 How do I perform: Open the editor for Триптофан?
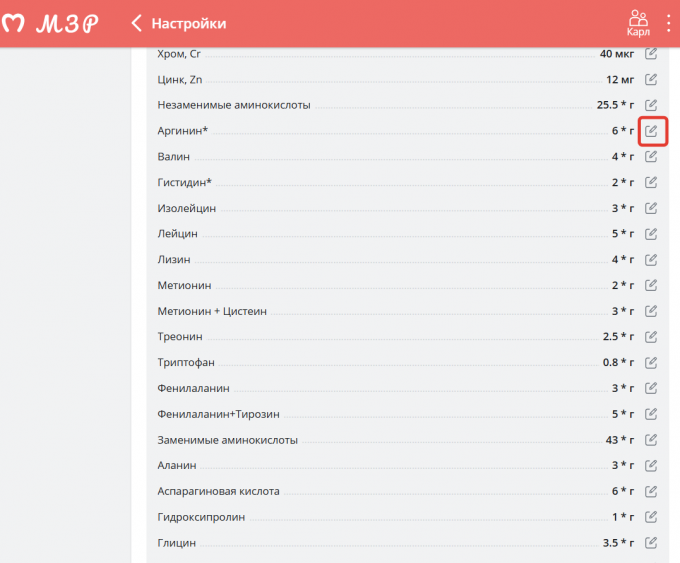point(651,362)
